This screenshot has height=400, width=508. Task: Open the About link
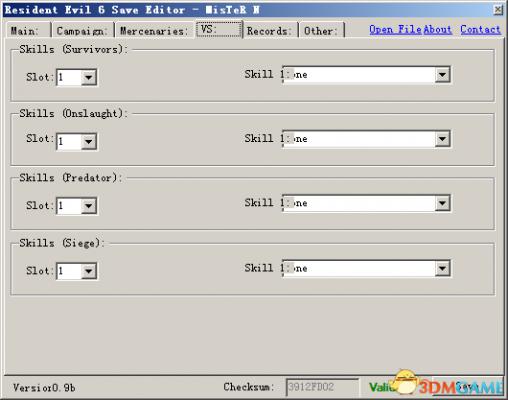[438, 30]
